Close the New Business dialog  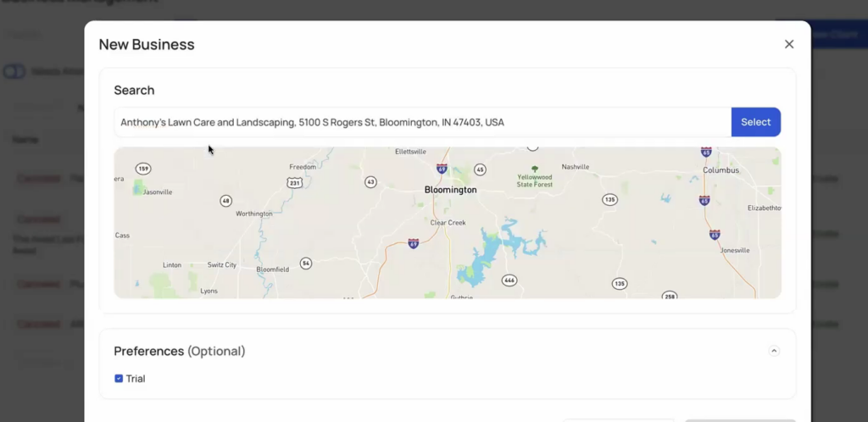point(789,44)
